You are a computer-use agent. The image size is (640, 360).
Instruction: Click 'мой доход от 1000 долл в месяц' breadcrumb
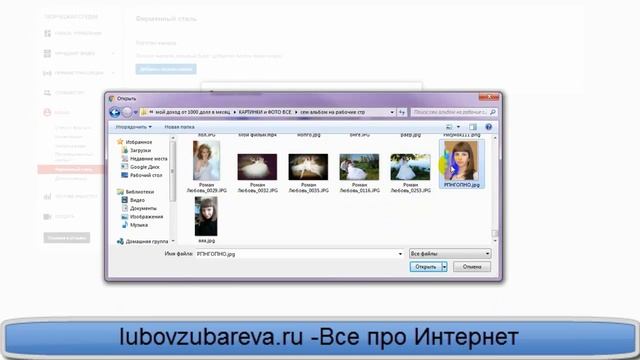[193, 112]
